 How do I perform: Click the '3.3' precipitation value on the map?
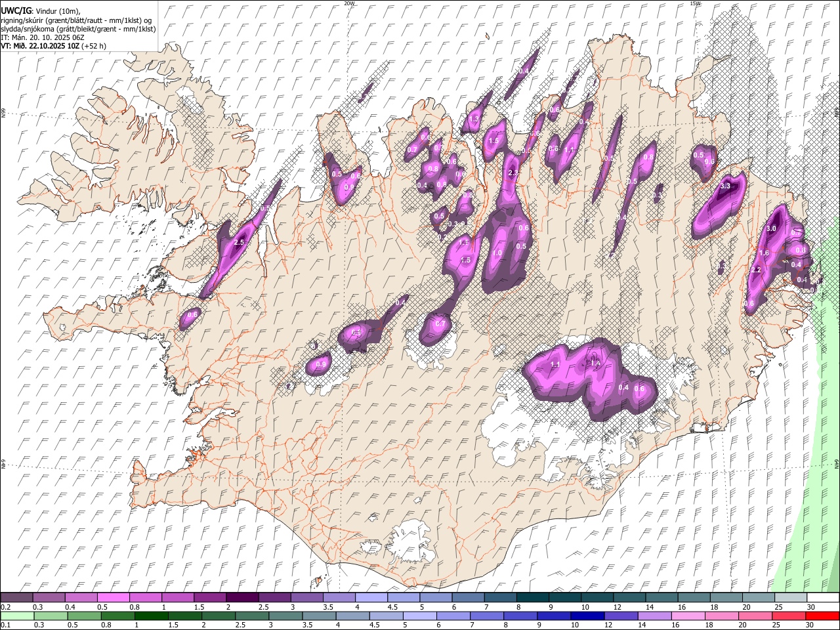(x=725, y=186)
